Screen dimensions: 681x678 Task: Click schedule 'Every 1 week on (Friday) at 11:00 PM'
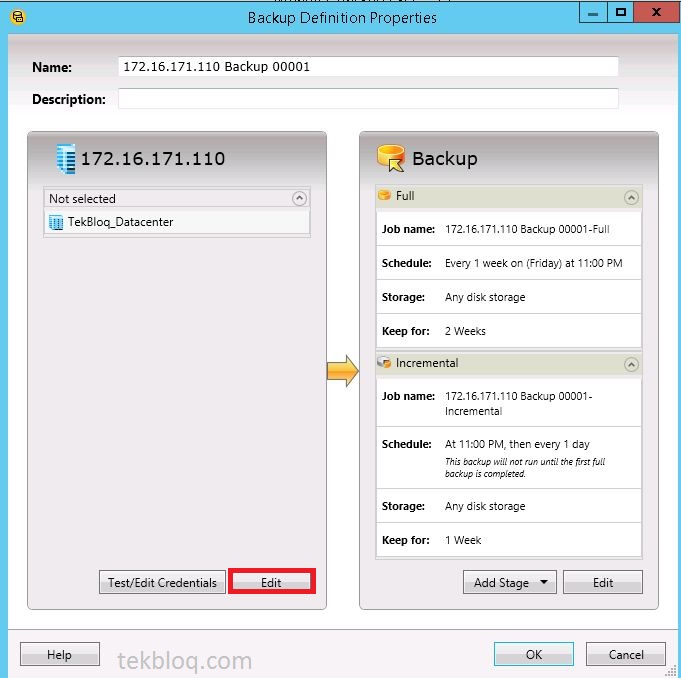point(533,263)
